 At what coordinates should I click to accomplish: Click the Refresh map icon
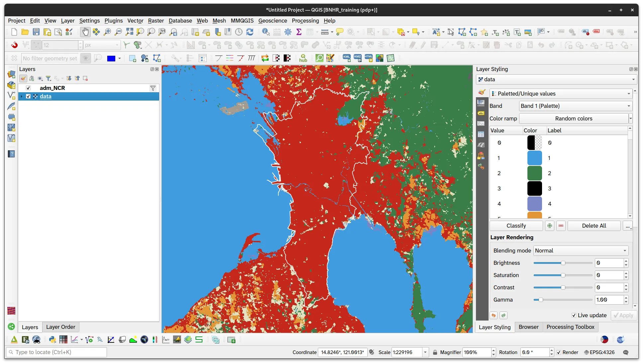click(250, 32)
